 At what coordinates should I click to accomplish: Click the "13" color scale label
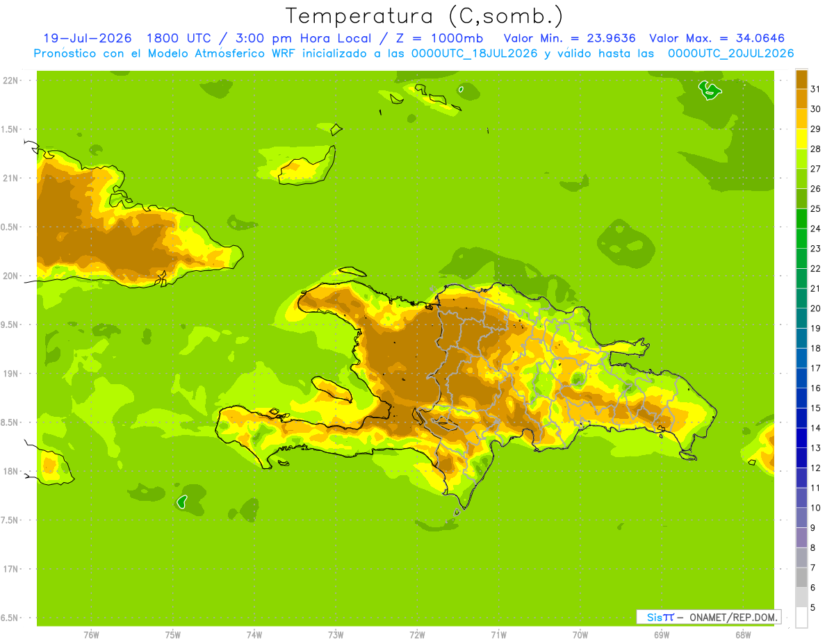click(x=816, y=448)
